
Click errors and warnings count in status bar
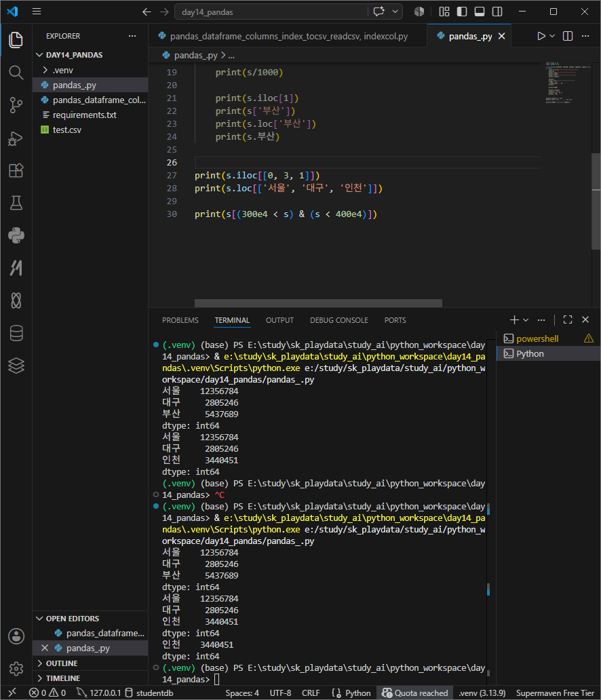(47, 693)
